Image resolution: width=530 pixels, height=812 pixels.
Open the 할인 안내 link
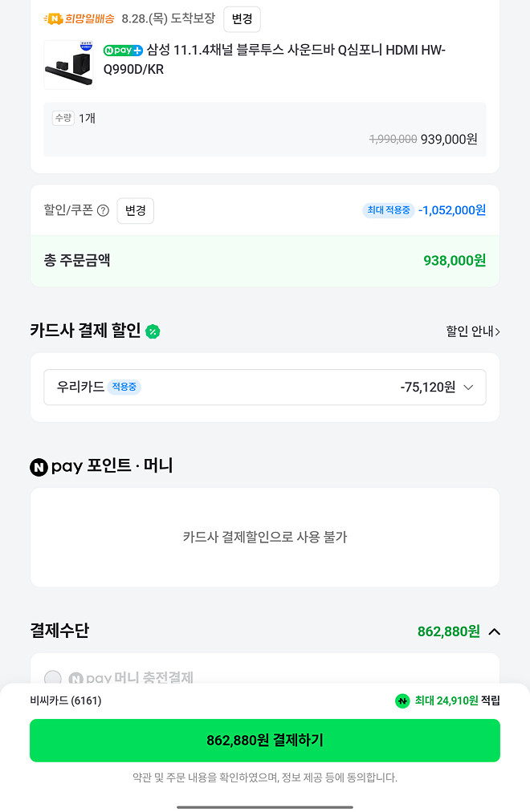(473, 331)
